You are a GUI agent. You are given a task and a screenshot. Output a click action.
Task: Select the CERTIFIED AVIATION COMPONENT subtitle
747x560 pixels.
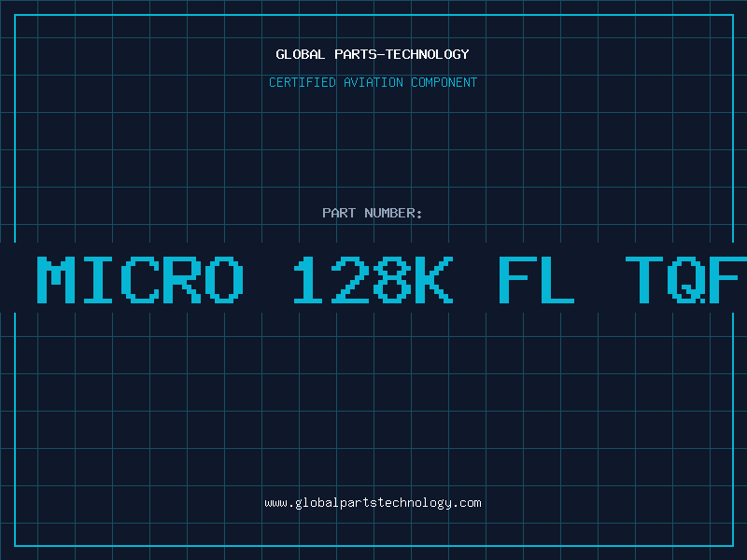click(x=373, y=82)
